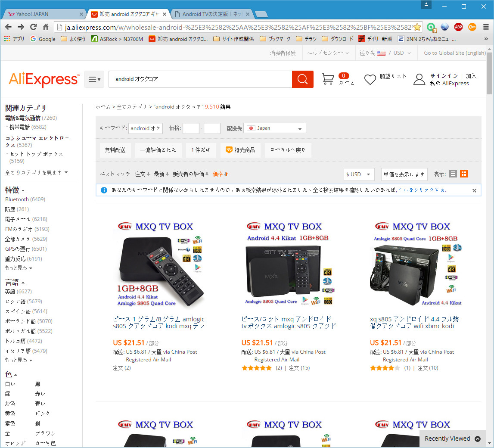Expand the all categories hamburger menu
494x448 pixels.
click(94, 79)
